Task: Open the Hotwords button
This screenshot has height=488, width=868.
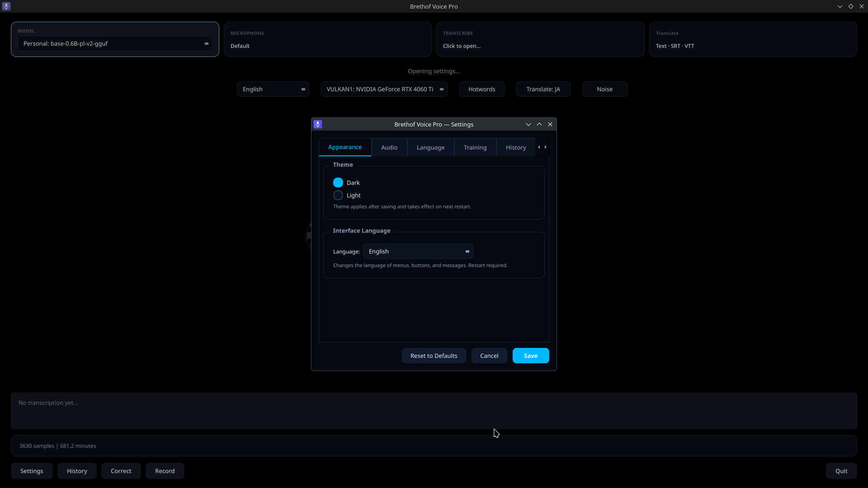Action: click(x=482, y=89)
